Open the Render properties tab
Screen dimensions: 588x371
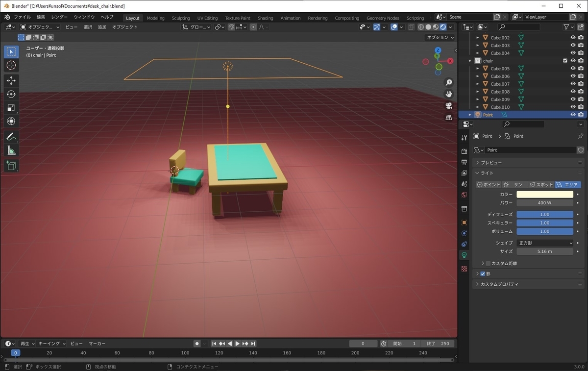click(464, 151)
